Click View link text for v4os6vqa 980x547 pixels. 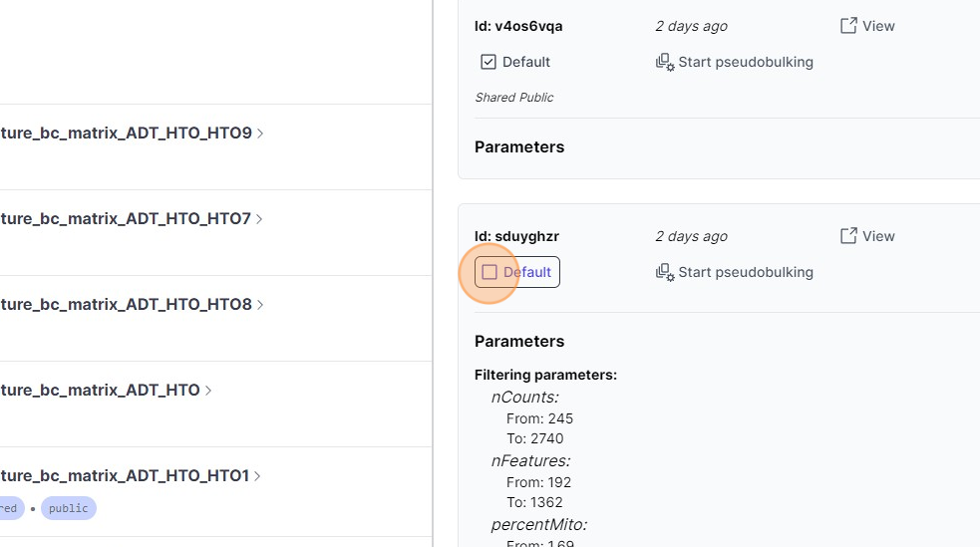click(878, 26)
